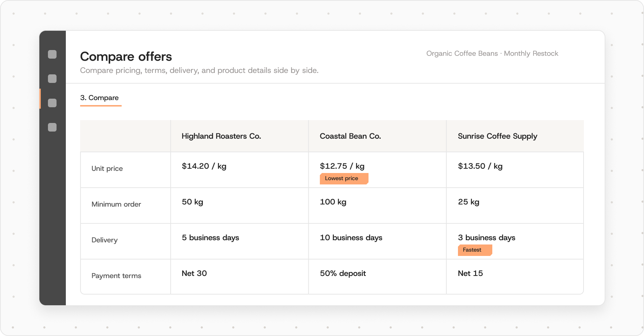This screenshot has height=336, width=644.
Task: Click the Minimum order row label
Action: 116,204
